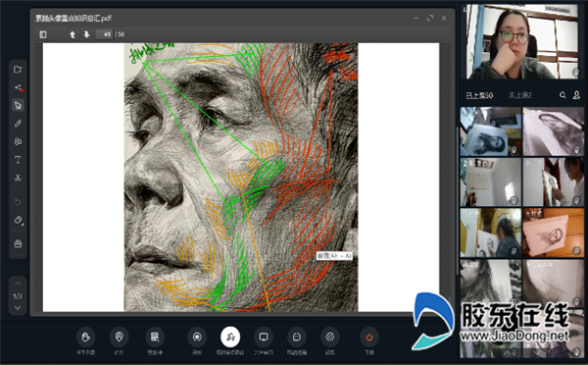
Task: Go to next PDF page with down arrow
Action: click(x=86, y=34)
